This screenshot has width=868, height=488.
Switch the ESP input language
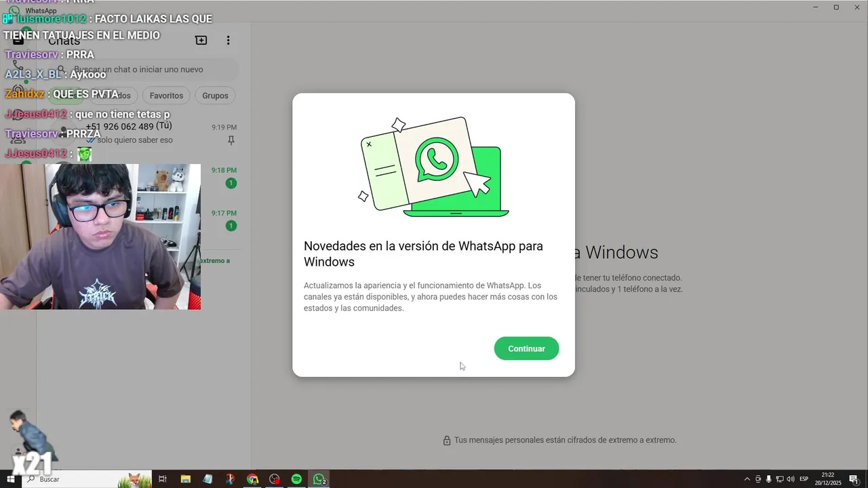[x=804, y=479]
